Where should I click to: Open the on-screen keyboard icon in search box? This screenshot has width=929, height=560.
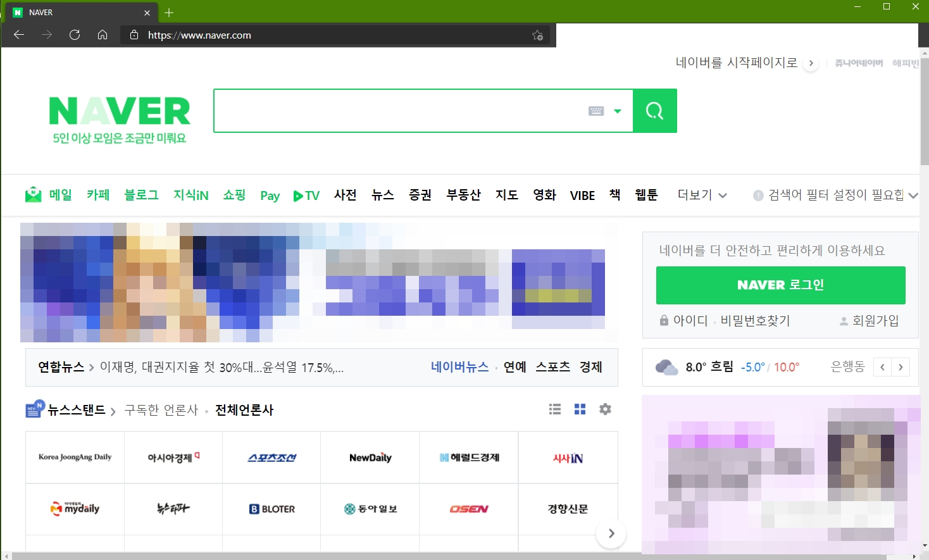point(596,111)
